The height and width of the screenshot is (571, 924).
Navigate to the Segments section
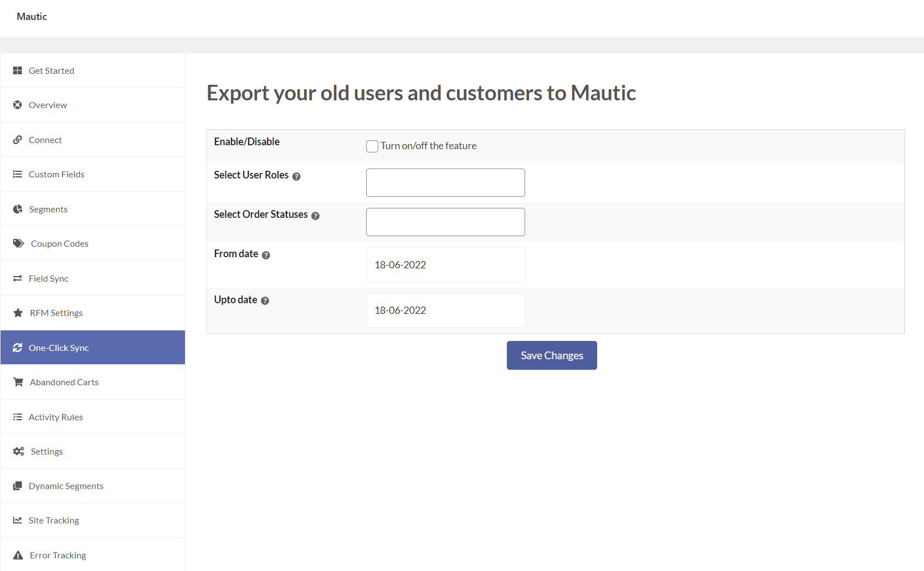(93, 209)
